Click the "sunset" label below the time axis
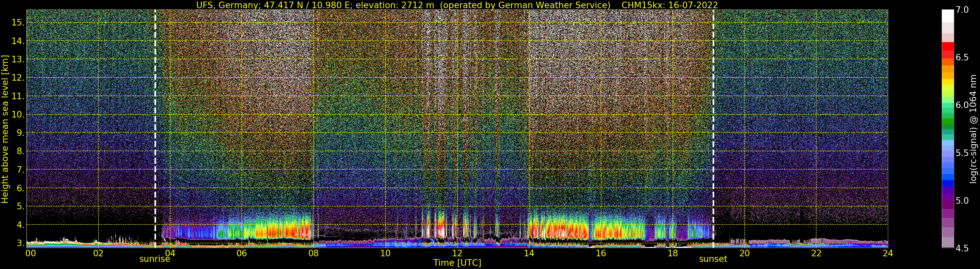This screenshot has width=980, height=269. [x=713, y=259]
